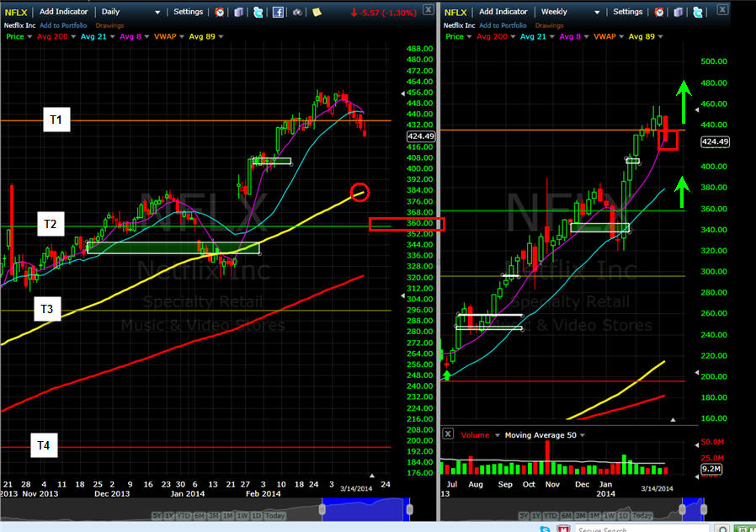Select the 6M range on daily chart
This screenshot has height=532, width=756.
pyautogui.click(x=200, y=516)
